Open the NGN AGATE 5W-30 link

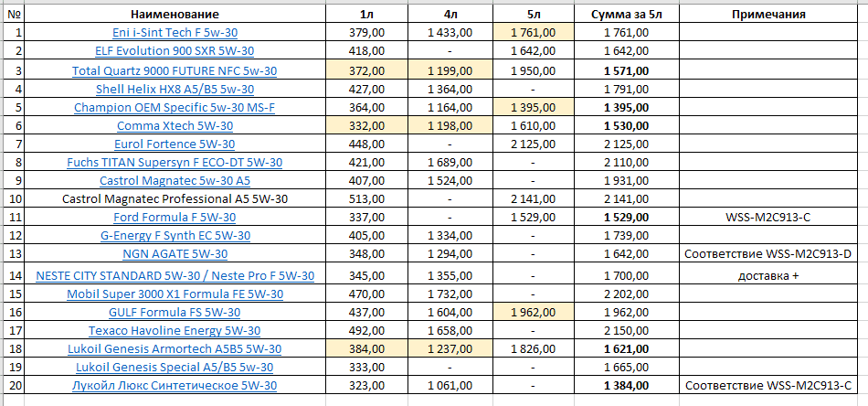pos(175,254)
